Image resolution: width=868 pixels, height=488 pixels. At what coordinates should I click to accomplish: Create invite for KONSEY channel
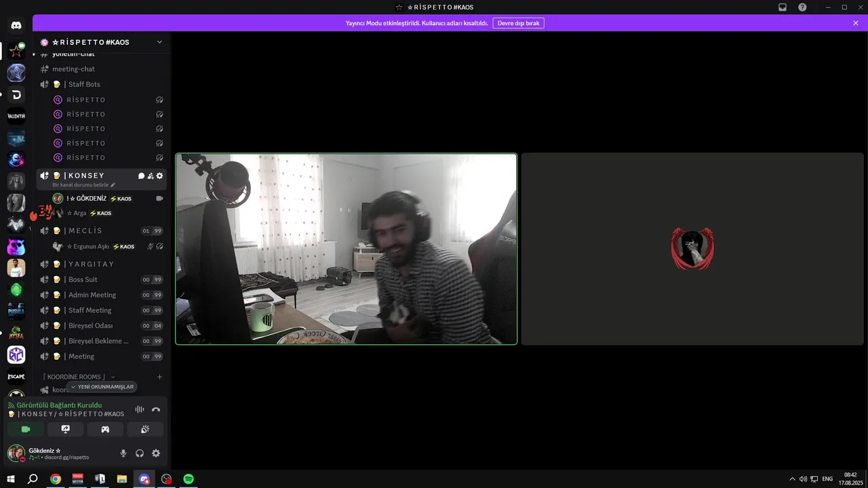(151, 176)
